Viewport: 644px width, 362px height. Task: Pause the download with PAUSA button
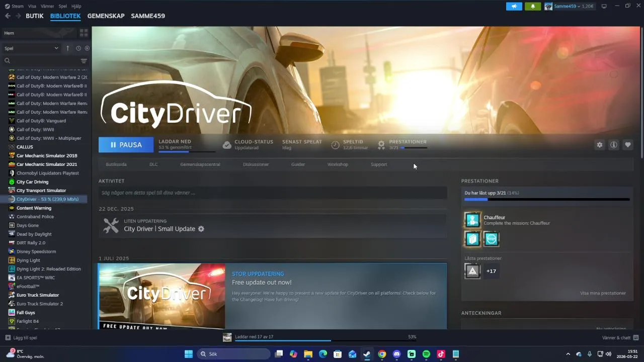coord(126,145)
